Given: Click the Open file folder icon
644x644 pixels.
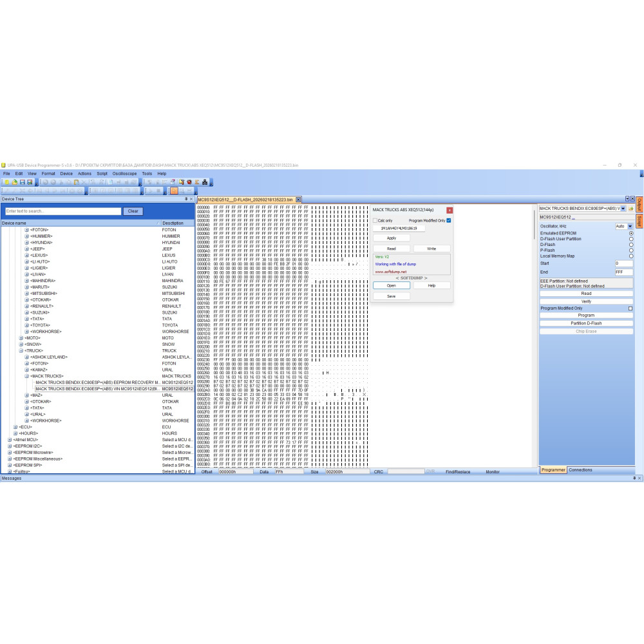Looking at the screenshot, I should 14,182.
